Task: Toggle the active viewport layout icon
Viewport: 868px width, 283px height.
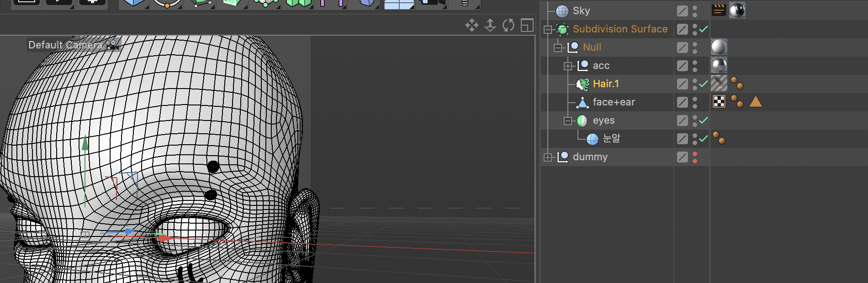Action: click(527, 25)
